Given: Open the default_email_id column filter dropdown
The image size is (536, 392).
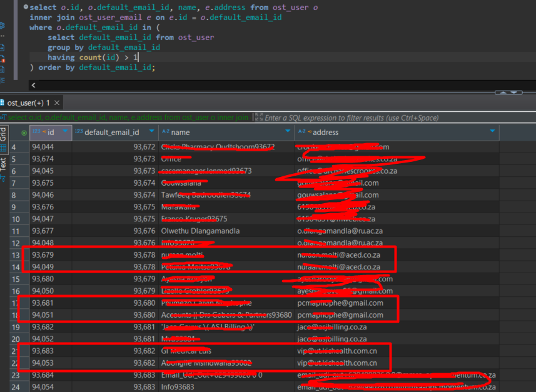Looking at the screenshot, I should [151, 132].
